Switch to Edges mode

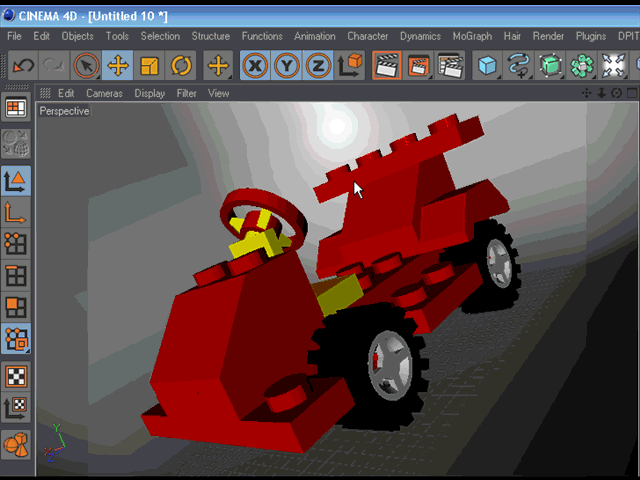[x=16, y=275]
